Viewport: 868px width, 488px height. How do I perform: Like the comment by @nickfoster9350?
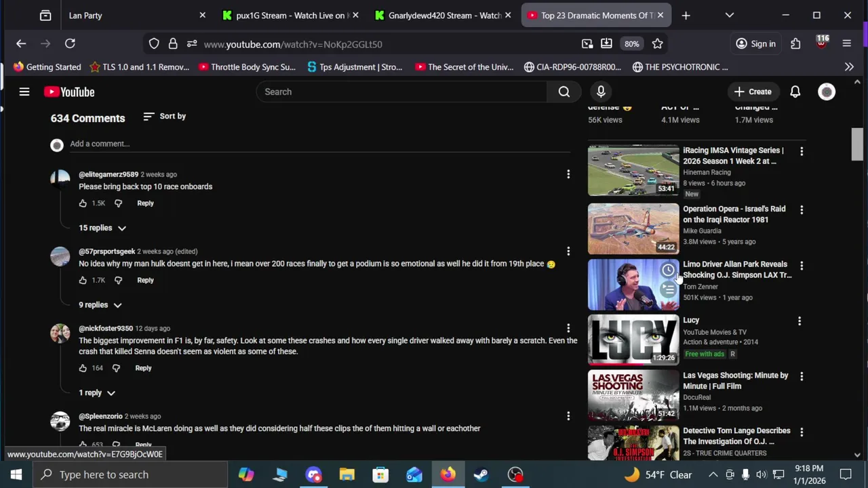pos(83,368)
